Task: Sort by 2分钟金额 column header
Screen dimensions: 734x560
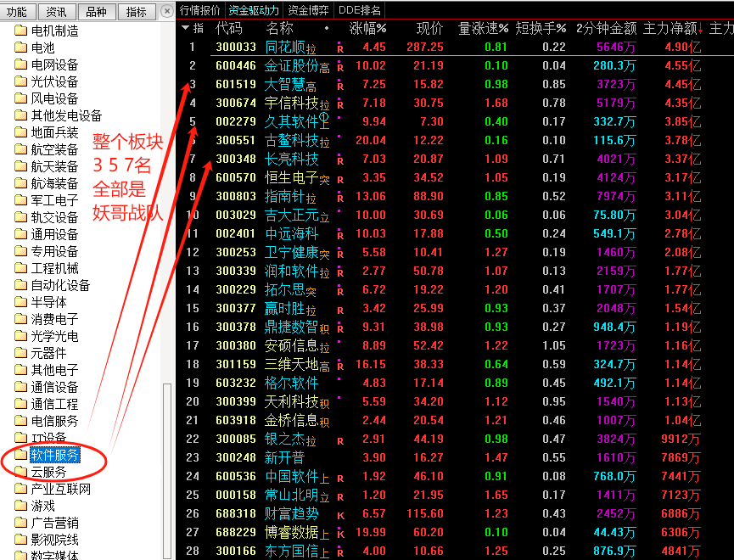Action: pyautogui.click(x=606, y=29)
